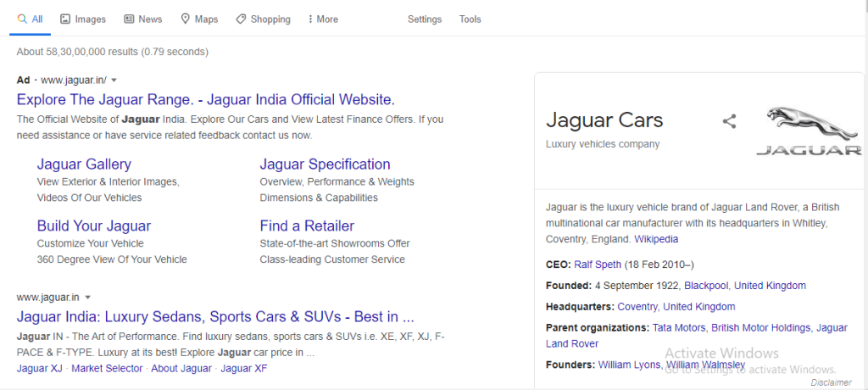Open the Maps tab
The height and width of the screenshot is (390, 868).
199,19
